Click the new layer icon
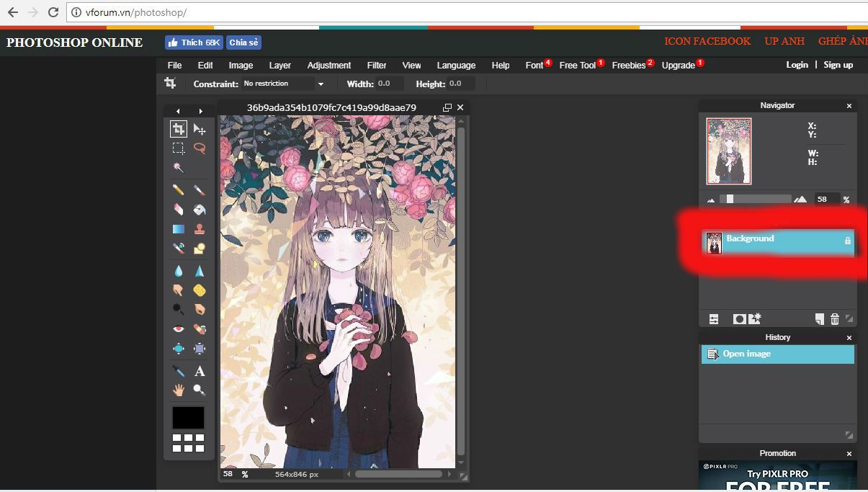Image resolution: width=868 pixels, height=492 pixels. click(x=820, y=319)
